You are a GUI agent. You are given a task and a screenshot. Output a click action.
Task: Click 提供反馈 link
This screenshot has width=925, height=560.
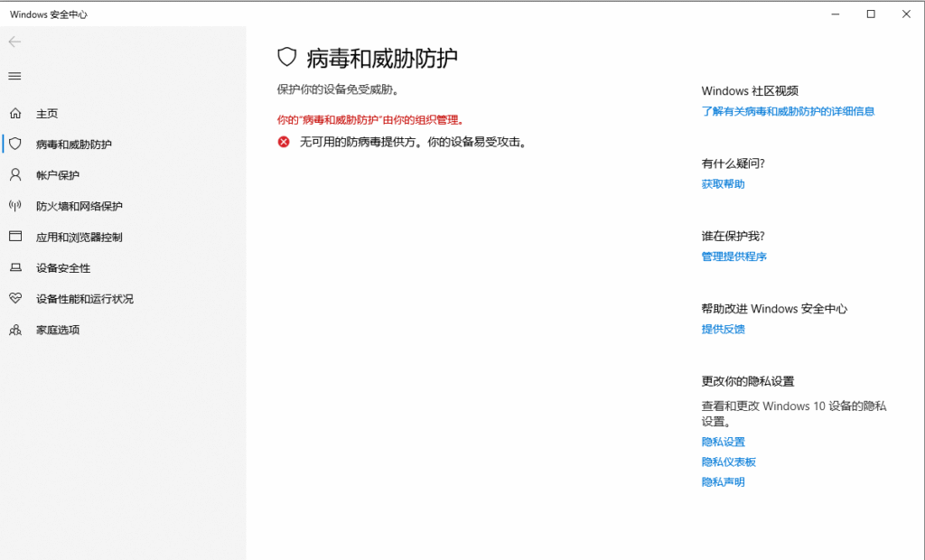724,329
